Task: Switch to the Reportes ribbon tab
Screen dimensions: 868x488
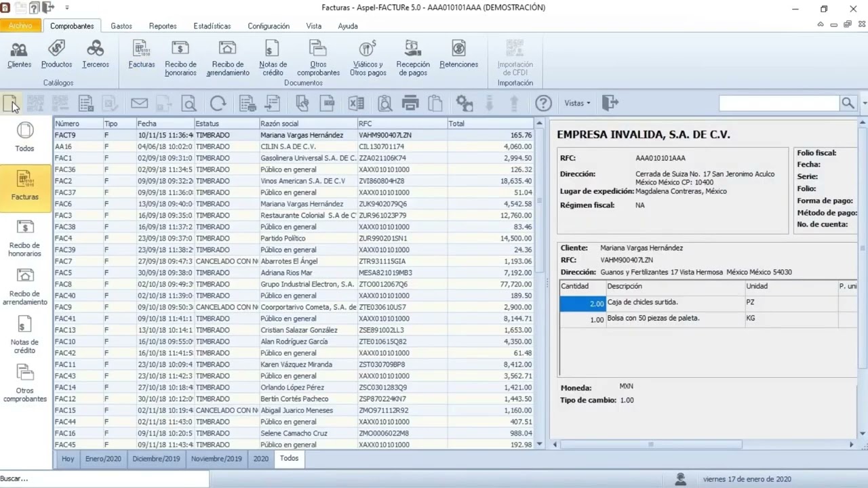Action: tap(163, 26)
